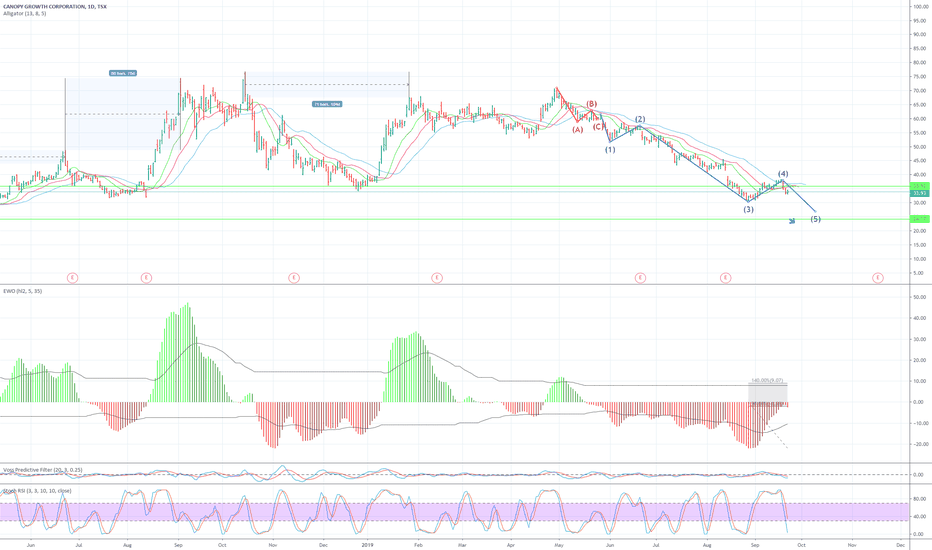Open the Stoch RSI indicator label
The height and width of the screenshot is (550, 932).
click(x=37, y=491)
